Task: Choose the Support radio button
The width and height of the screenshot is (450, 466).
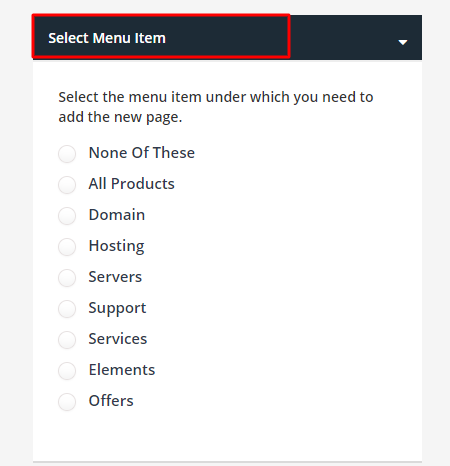Action: (x=67, y=309)
